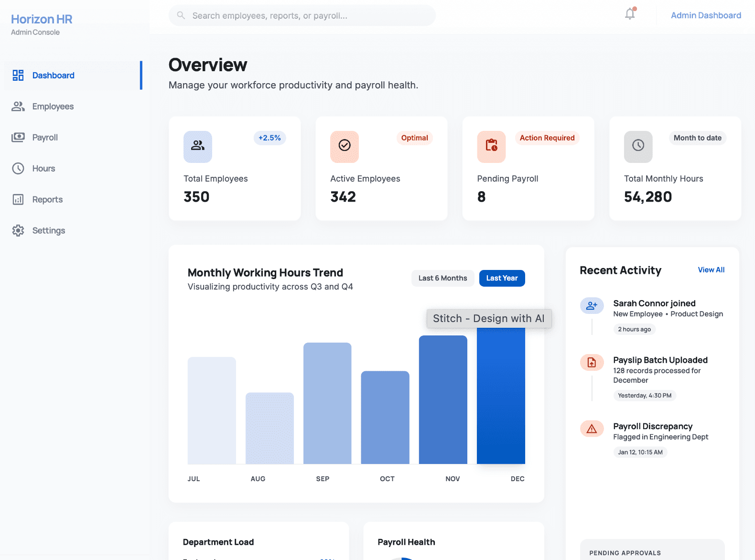Select the Last Year range
The image size is (755, 560).
click(502, 278)
